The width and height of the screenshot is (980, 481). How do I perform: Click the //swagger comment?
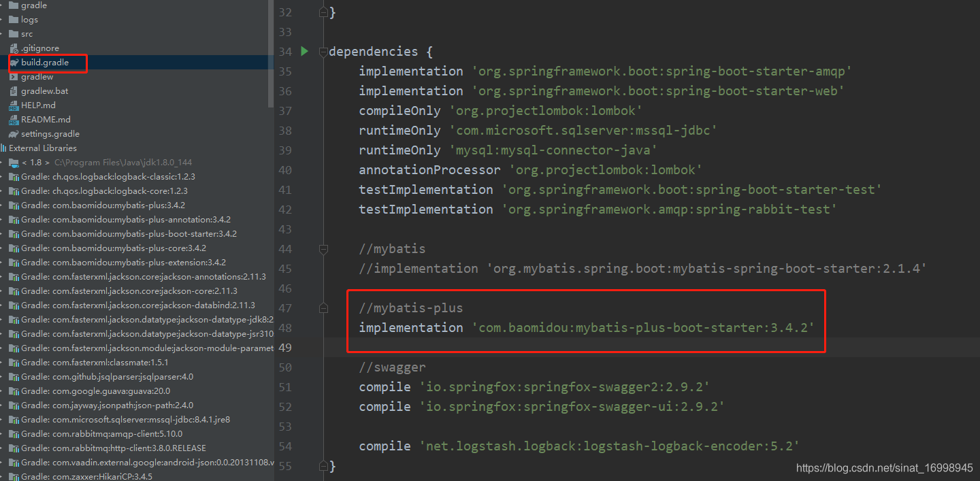[393, 367]
